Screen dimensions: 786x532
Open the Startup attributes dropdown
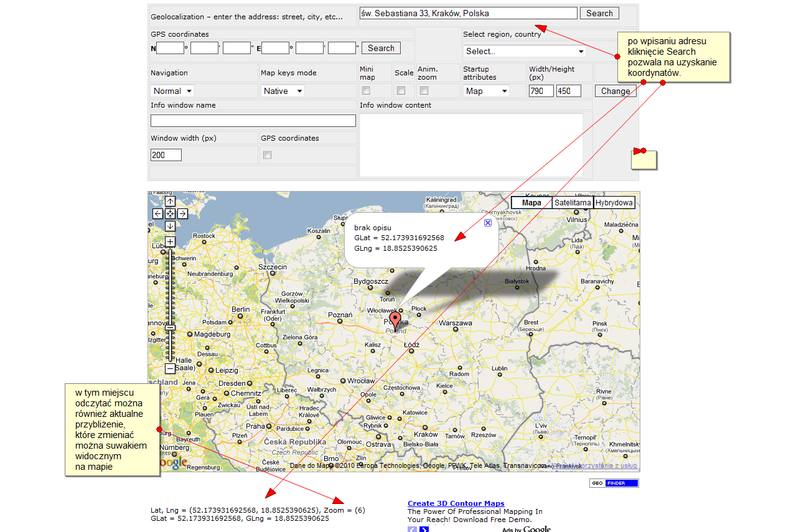pyautogui.click(x=487, y=91)
